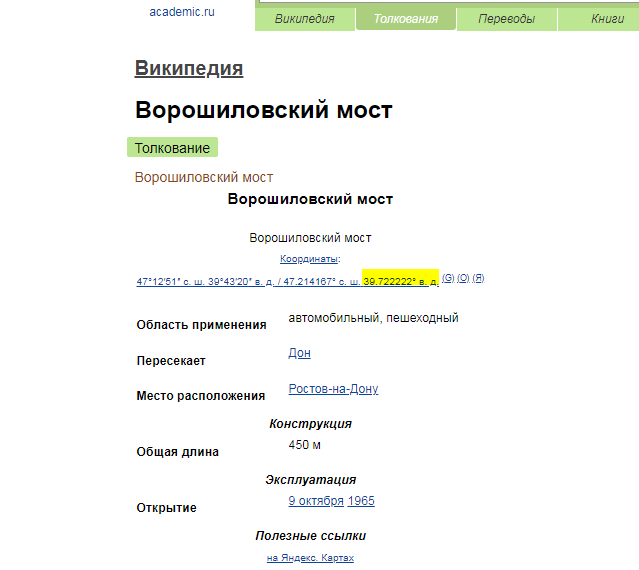The image size is (639, 570).
Task: Select the Толкования tab
Action: [405, 19]
